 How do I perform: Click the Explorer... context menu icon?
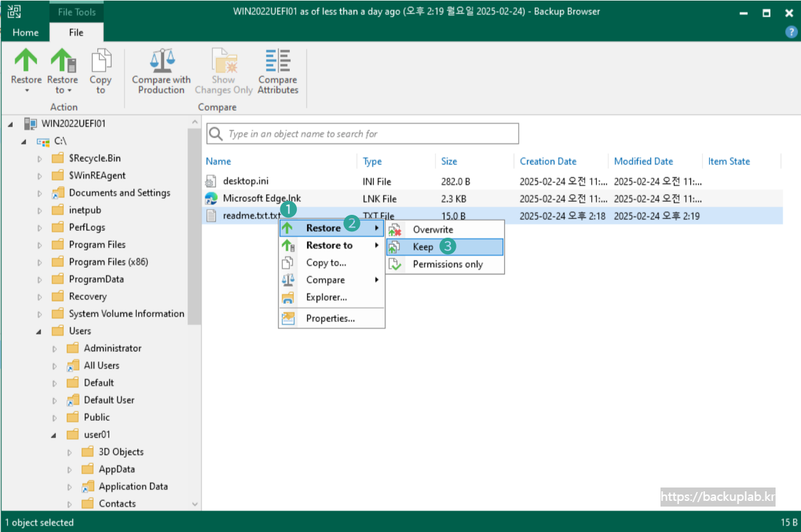288,297
